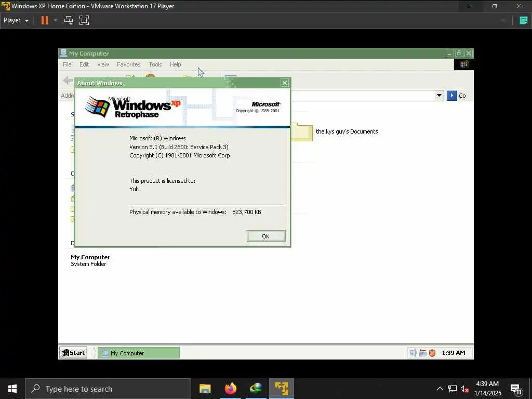Image resolution: width=532 pixels, height=399 pixels.
Task: Click the licensed user name "Yuki"
Action: 135,189
